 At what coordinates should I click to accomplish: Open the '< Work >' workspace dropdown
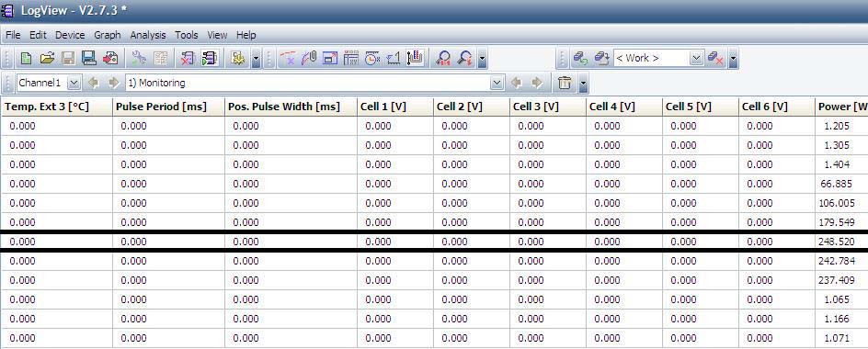(696, 58)
